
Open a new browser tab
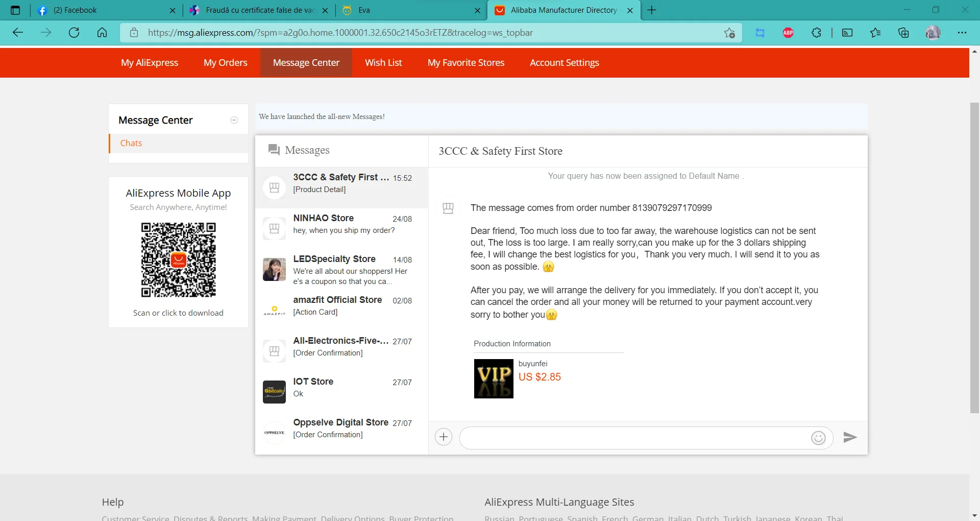(652, 10)
